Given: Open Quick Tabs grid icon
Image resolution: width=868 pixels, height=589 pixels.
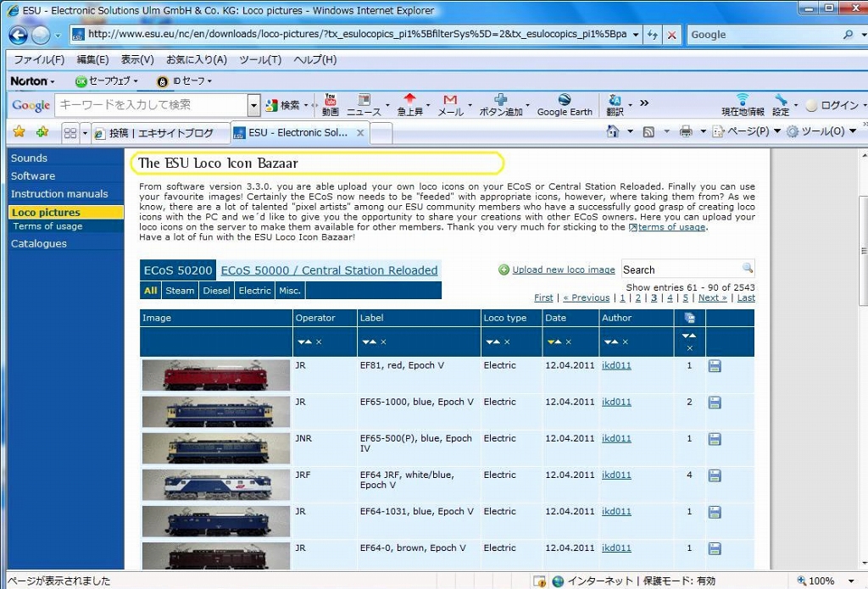Looking at the screenshot, I should pos(70,133).
